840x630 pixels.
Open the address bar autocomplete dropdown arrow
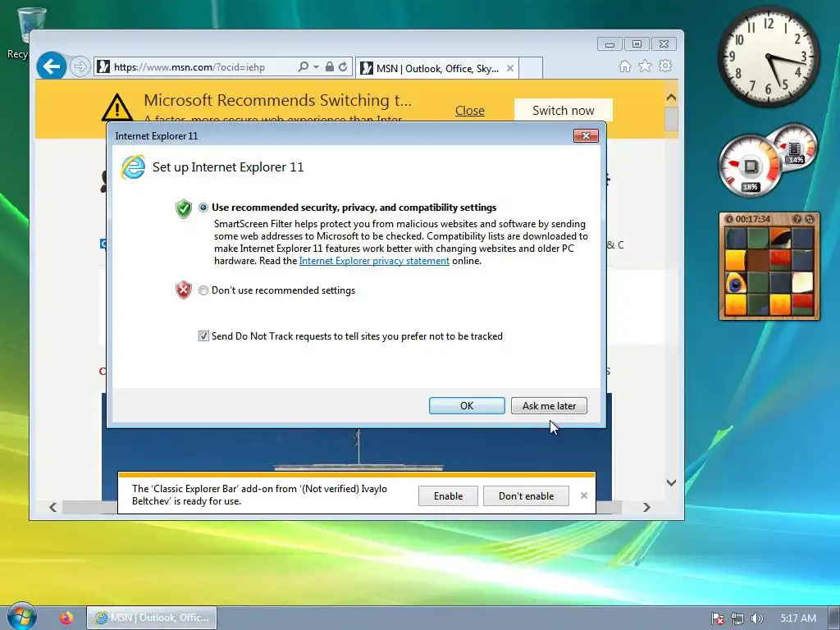pos(316,67)
